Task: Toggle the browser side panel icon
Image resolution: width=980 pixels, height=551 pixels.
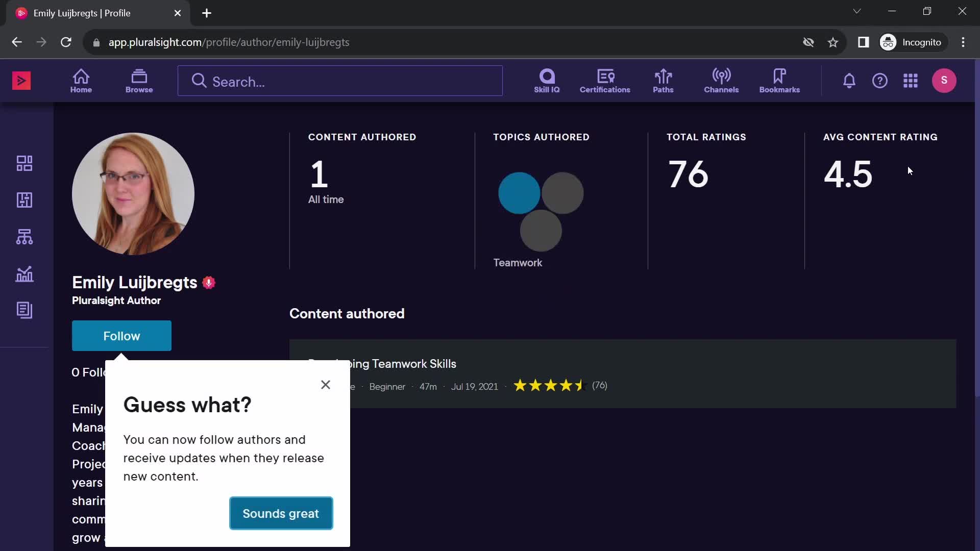Action: click(x=864, y=42)
